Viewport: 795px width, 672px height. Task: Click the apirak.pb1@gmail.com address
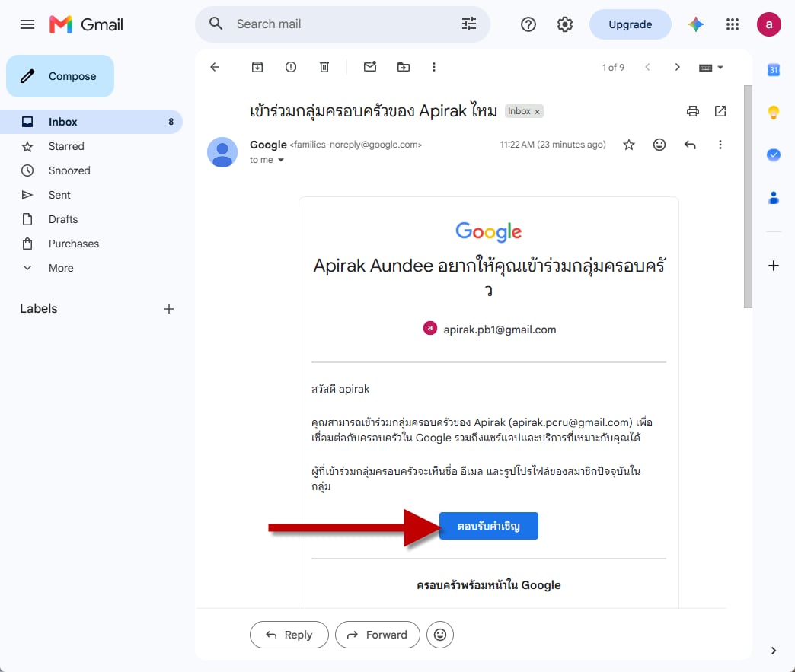pyautogui.click(x=500, y=330)
